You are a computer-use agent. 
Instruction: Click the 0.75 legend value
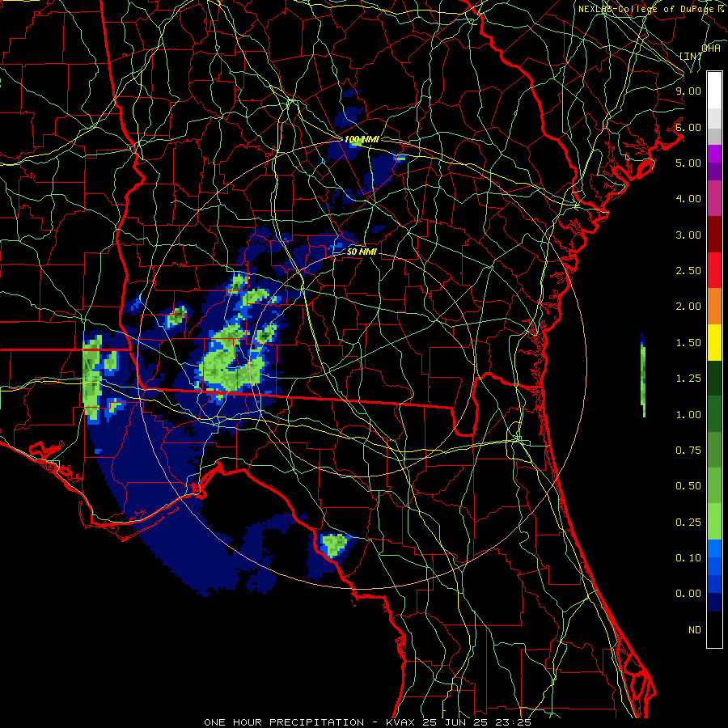[688, 451]
